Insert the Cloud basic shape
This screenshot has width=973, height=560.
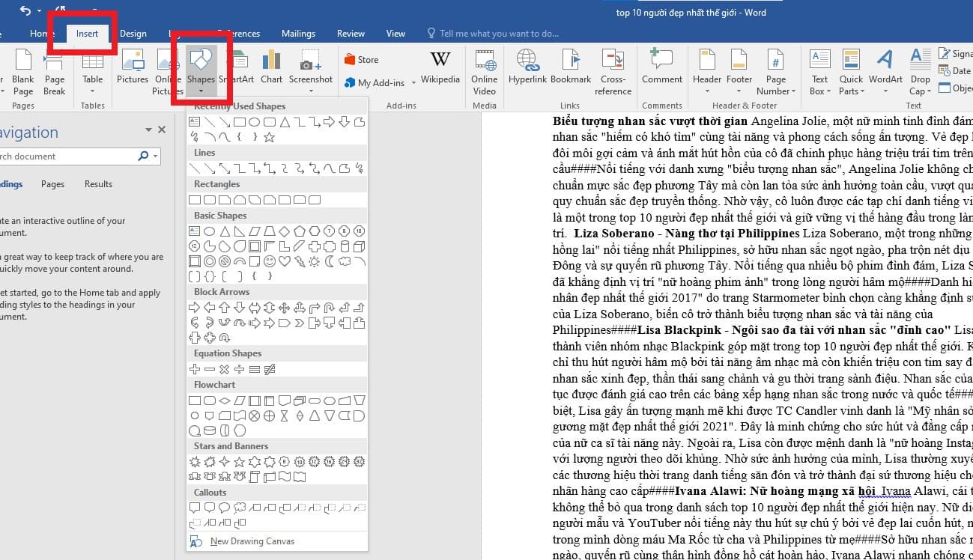pos(345,261)
